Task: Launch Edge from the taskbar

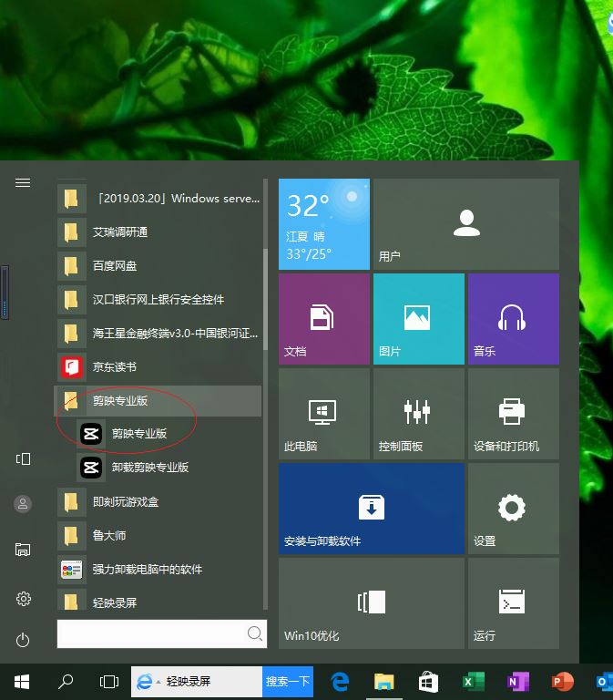Action: click(340, 682)
